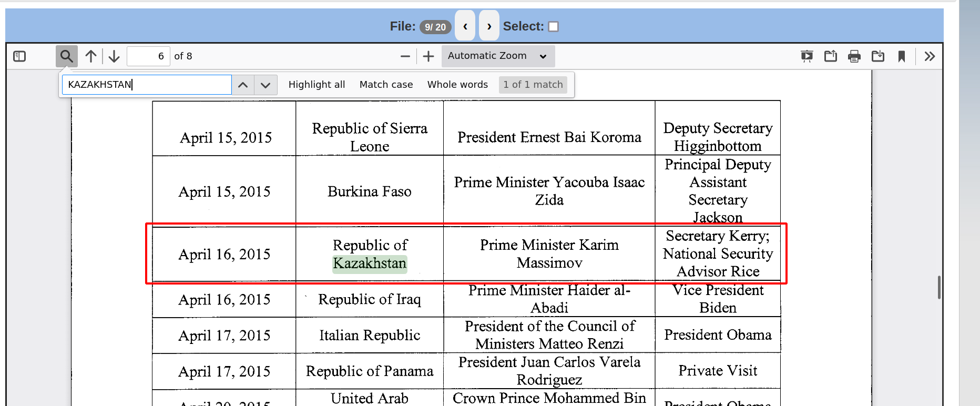Find previous match up arrow
Screen dimensions: 980x406
pyautogui.click(x=243, y=85)
